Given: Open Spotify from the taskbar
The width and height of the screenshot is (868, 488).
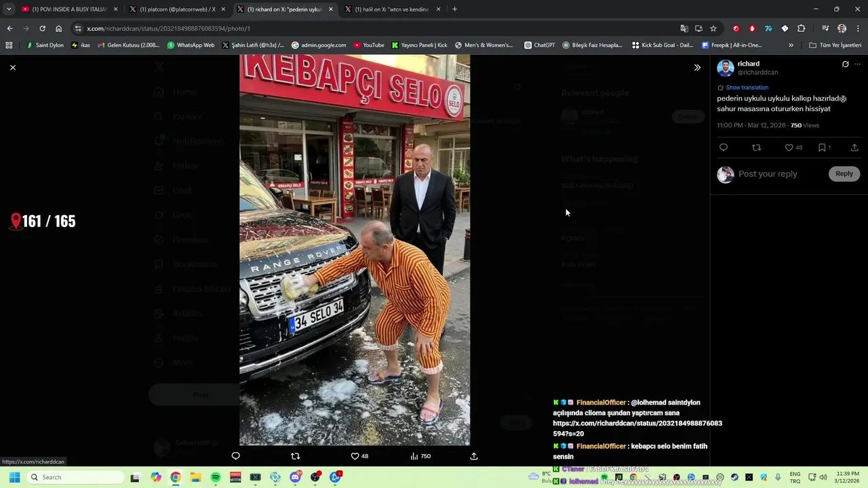Looking at the screenshot, I should click(x=216, y=477).
